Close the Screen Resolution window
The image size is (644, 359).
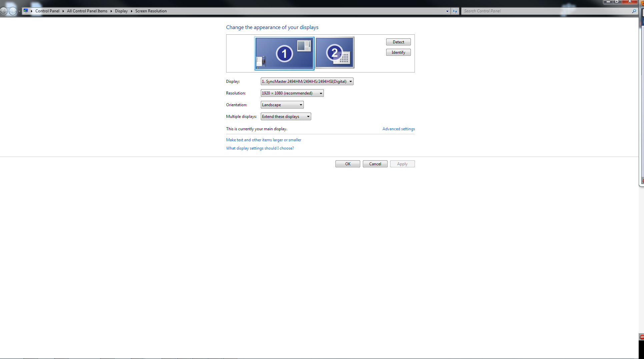[x=630, y=2]
